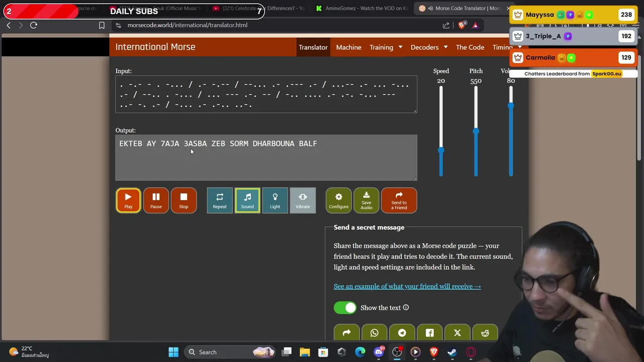Screen dimensions: 644x362
Task: Click into the Output text area
Action: (x=266, y=157)
